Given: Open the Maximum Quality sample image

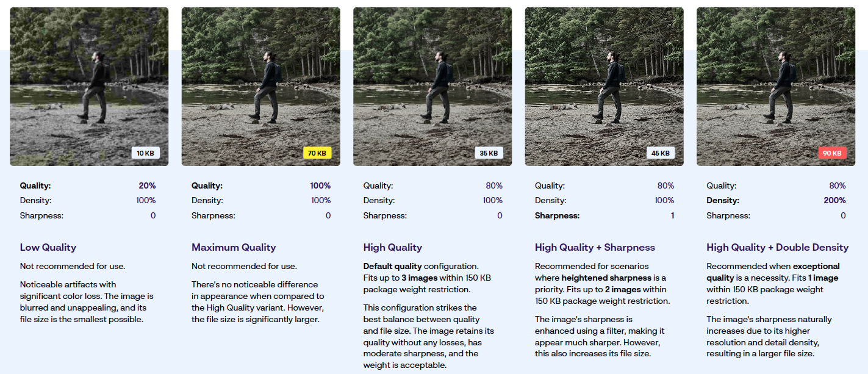Looking at the screenshot, I should (261, 87).
